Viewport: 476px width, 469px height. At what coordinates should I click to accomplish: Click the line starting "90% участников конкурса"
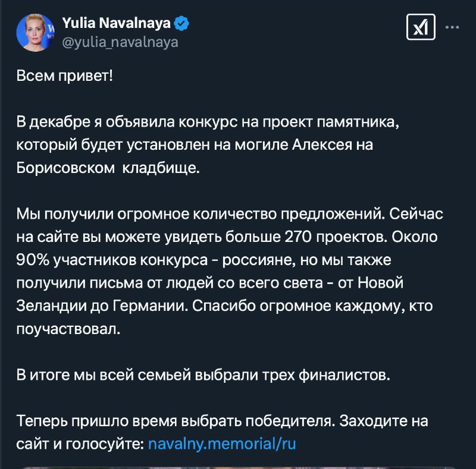[203, 260]
